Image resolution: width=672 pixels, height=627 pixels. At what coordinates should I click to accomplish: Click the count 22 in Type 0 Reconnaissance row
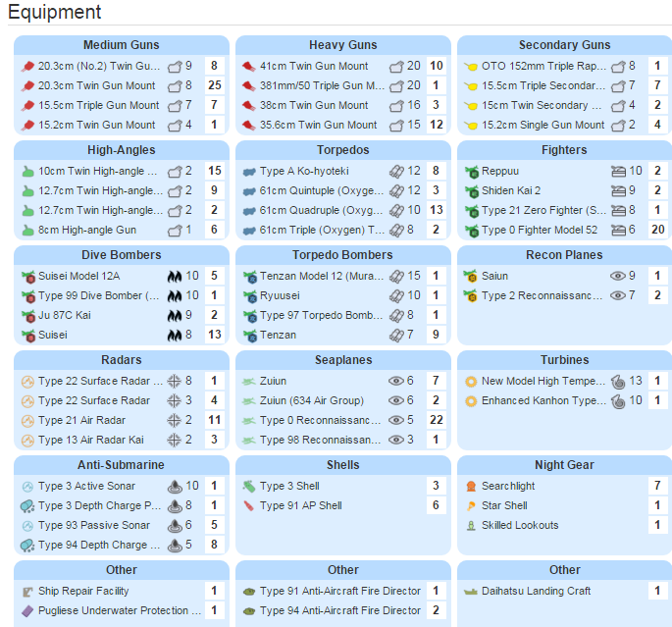coord(436,420)
